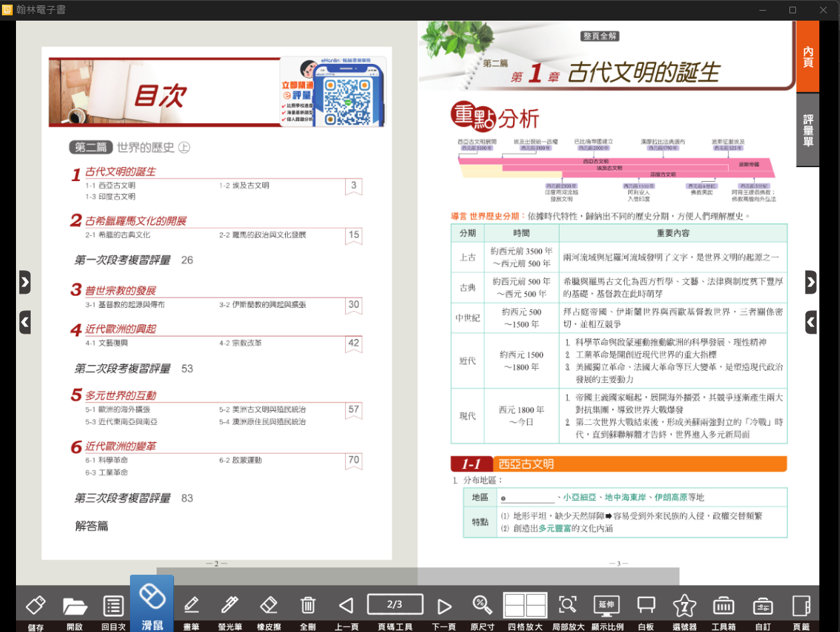This screenshot has width=840, height=632.
Task: Click the 上古 cell in period table
Action: (468, 257)
